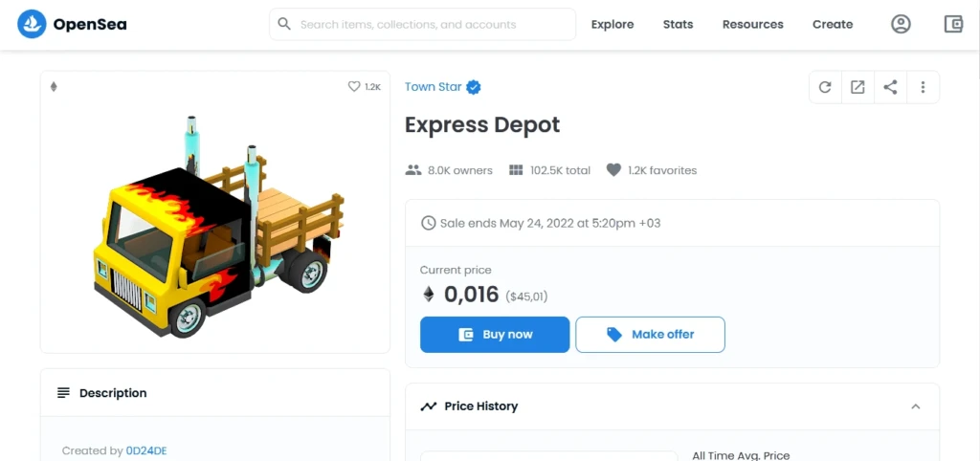The width and height of the screenshot is (980, 461).
Task: Open the account profile icon
Action: [901, 24]
